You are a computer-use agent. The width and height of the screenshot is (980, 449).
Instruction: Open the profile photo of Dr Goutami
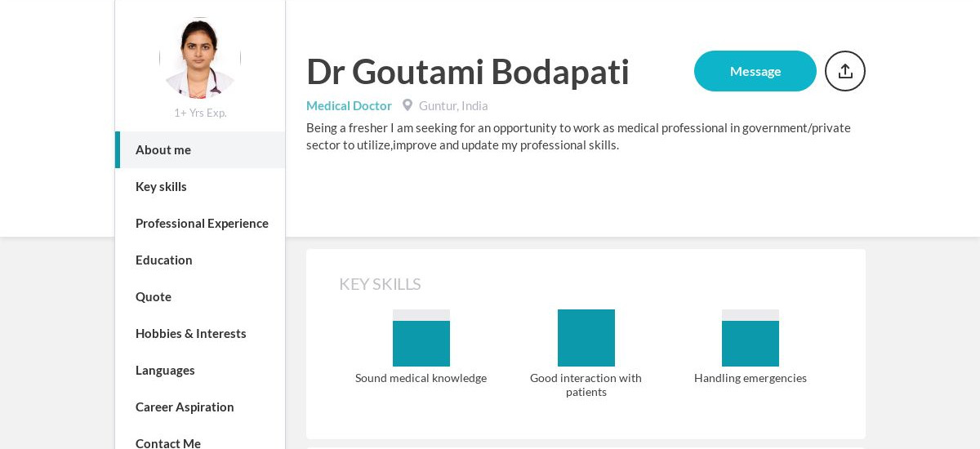point(200,58)
